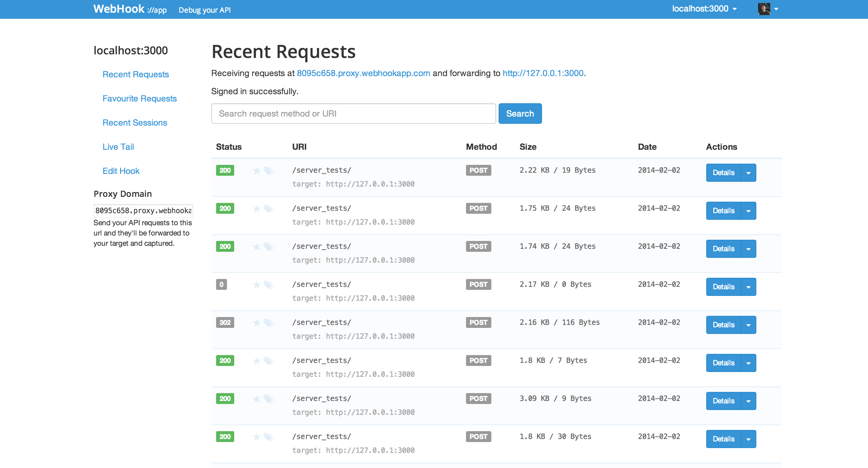The width and height of the screenshot is (868, 468).
Task: Click the Search button
Action: point(520,113)
